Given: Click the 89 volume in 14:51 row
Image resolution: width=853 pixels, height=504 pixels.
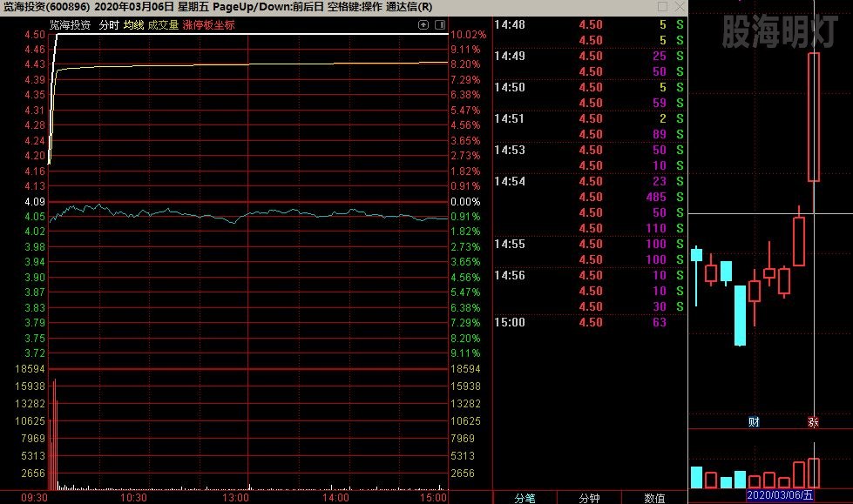Looking at the screenshot, I should (x=660, y=134).
